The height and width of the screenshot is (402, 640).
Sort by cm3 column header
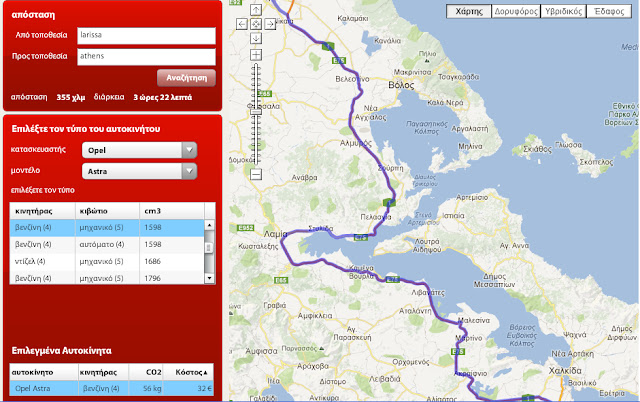pyautogui.click(x=172, y=211)
